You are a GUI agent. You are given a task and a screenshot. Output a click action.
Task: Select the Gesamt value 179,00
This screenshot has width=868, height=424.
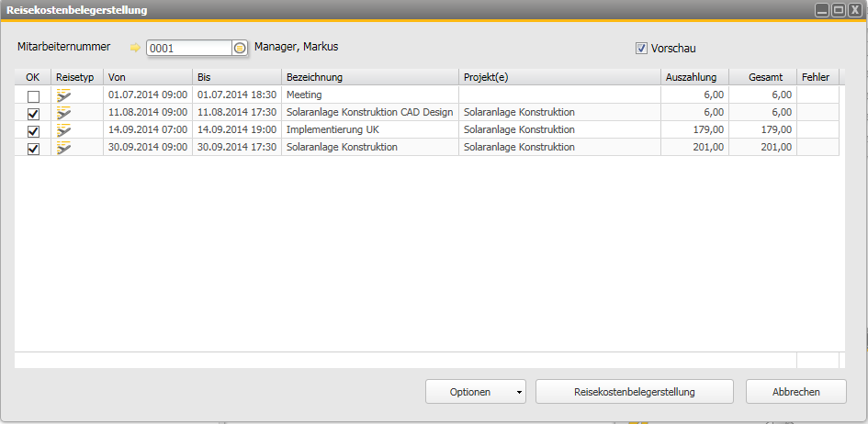(x=762, y=130)
